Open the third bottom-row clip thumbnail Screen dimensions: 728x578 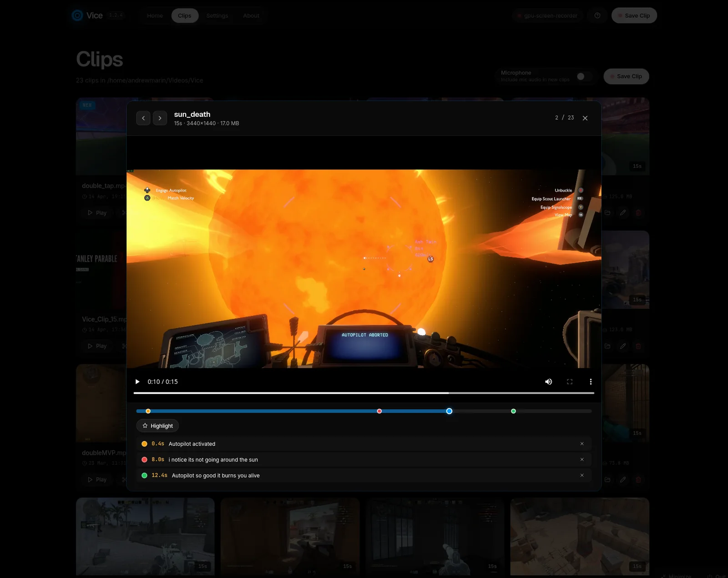[435, 537]
